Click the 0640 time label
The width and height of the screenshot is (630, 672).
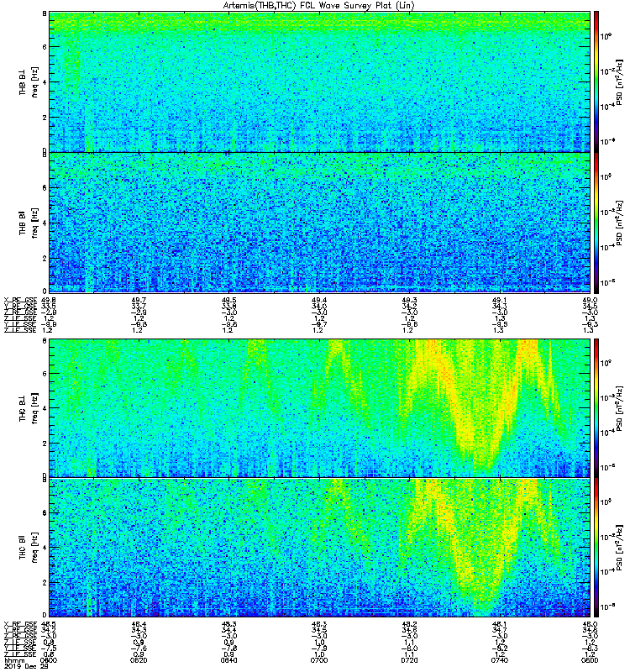228,660
